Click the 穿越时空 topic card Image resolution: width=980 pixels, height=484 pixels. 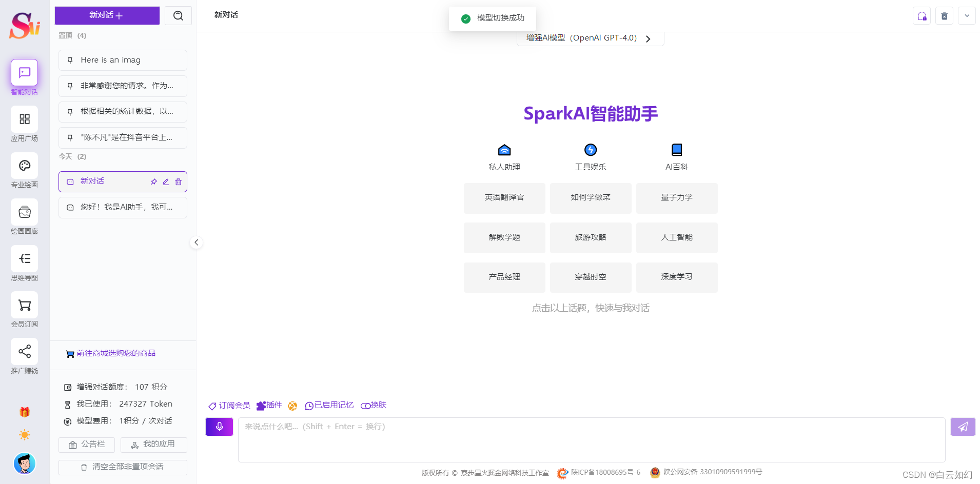click(591, 277)
